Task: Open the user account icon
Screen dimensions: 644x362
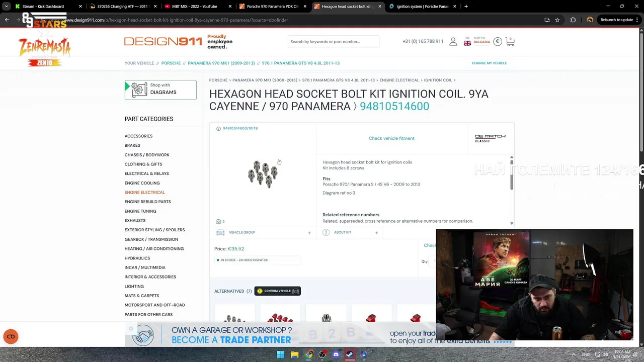Action: click(453, 42)
